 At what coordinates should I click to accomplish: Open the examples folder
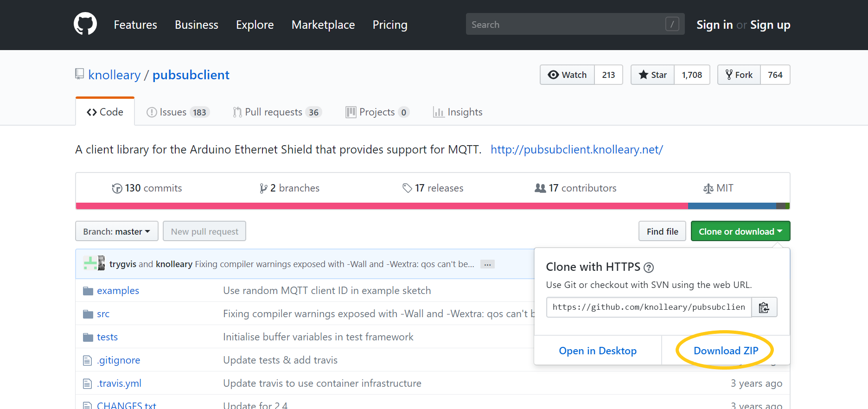click(118, 290)
